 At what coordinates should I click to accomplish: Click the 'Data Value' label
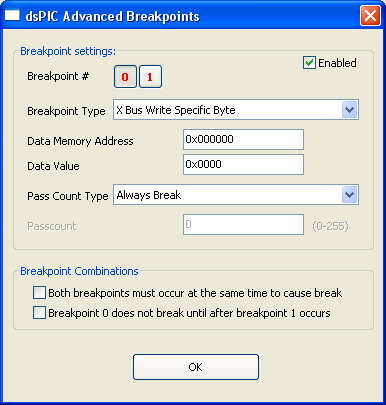53,166
